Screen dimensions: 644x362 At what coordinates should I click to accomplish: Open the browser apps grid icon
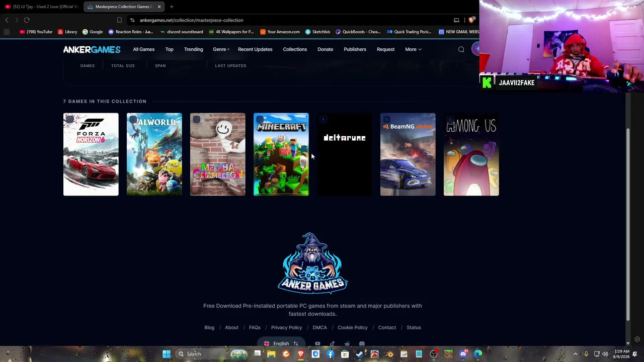tap(7, 32)
